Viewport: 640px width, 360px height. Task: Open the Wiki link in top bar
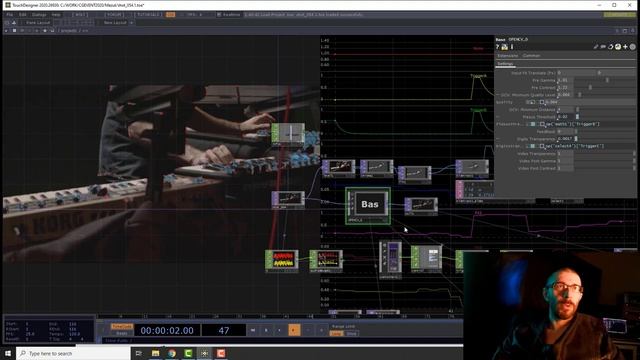point(80,15)
